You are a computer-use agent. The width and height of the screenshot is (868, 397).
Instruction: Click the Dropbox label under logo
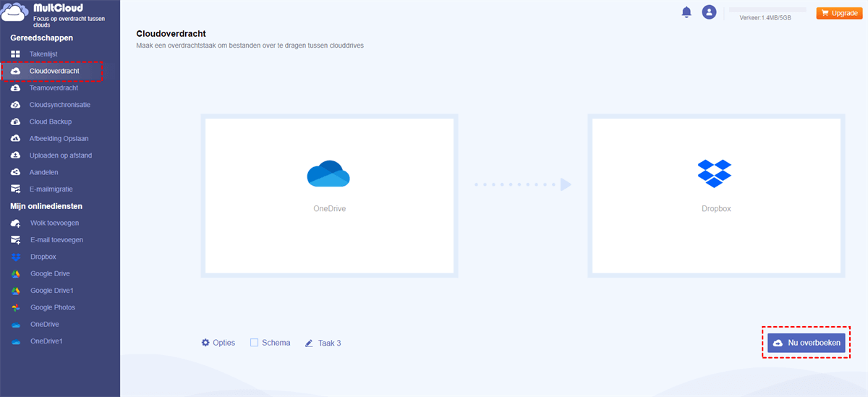point(716,208)
